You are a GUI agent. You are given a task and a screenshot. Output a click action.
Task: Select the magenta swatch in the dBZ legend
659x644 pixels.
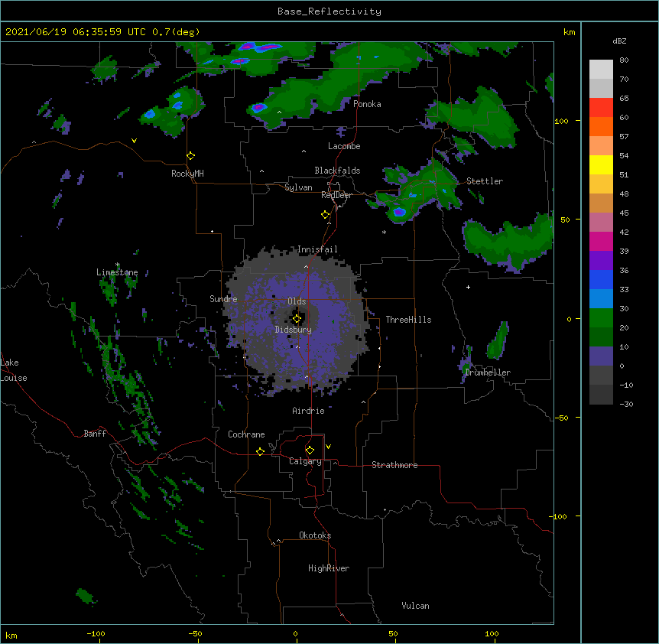click(601, 242)
